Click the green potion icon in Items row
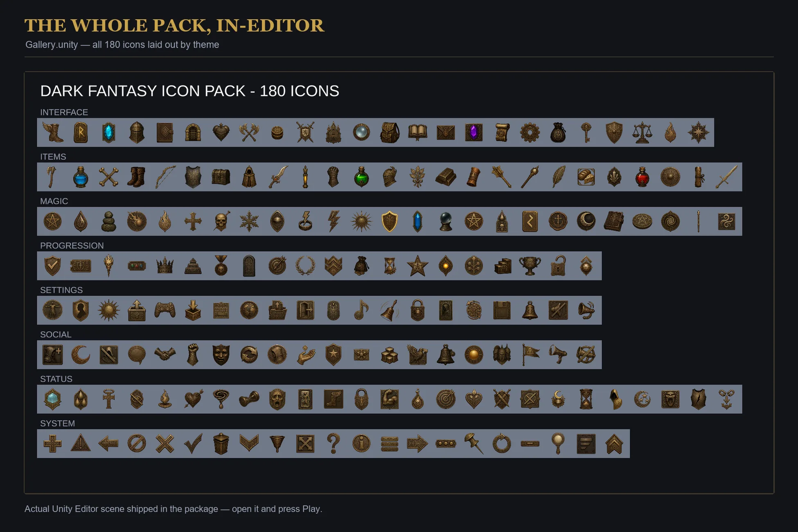The image size is (798, 532). point(361,177)
